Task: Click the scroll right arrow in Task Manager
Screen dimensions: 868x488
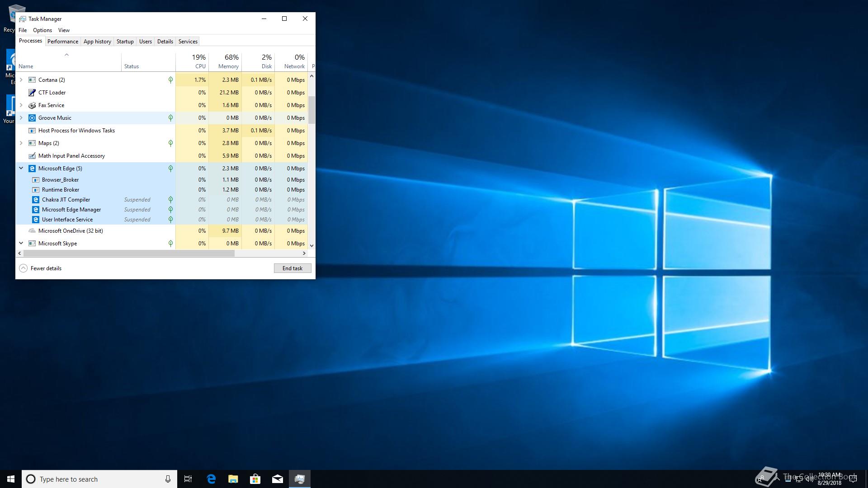Action: 304,253
